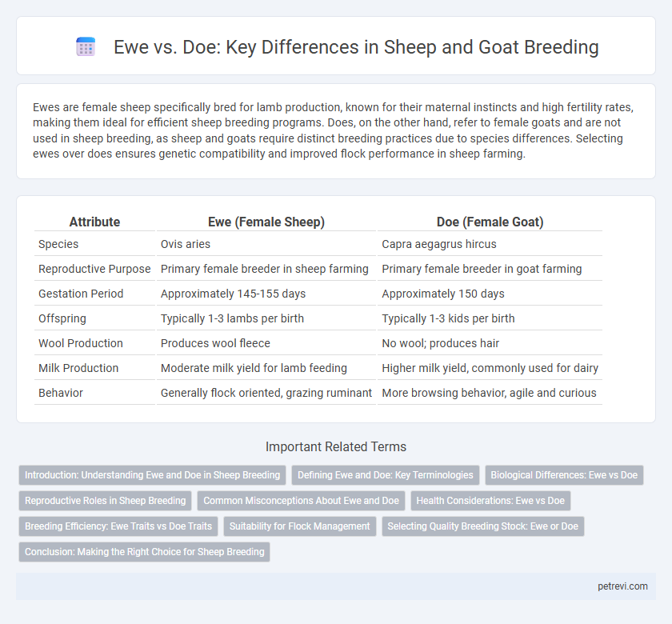Click the 'Ewe (Female Sheep)' column header
672x624 pixels.
point(266,222)
